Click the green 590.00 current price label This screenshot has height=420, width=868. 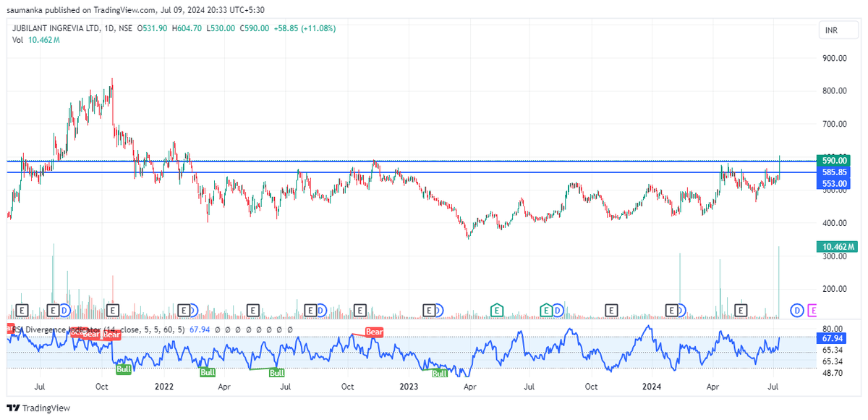(x=834, y=160)
